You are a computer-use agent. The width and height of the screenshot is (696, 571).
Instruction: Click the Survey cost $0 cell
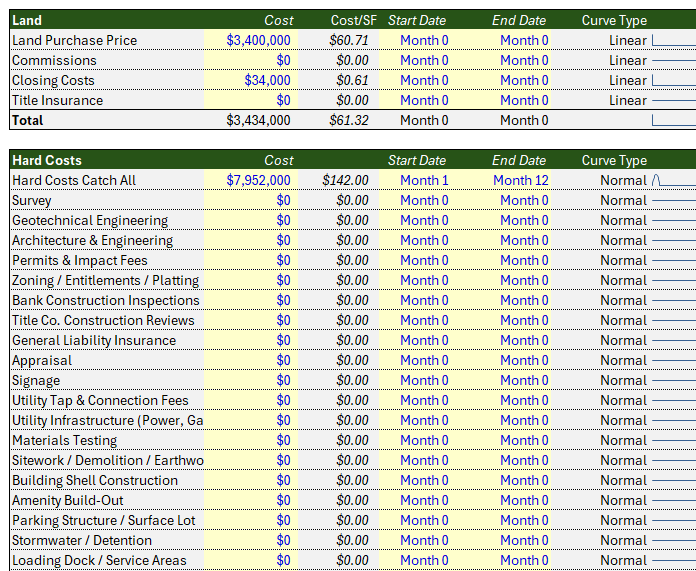point(251,200)
